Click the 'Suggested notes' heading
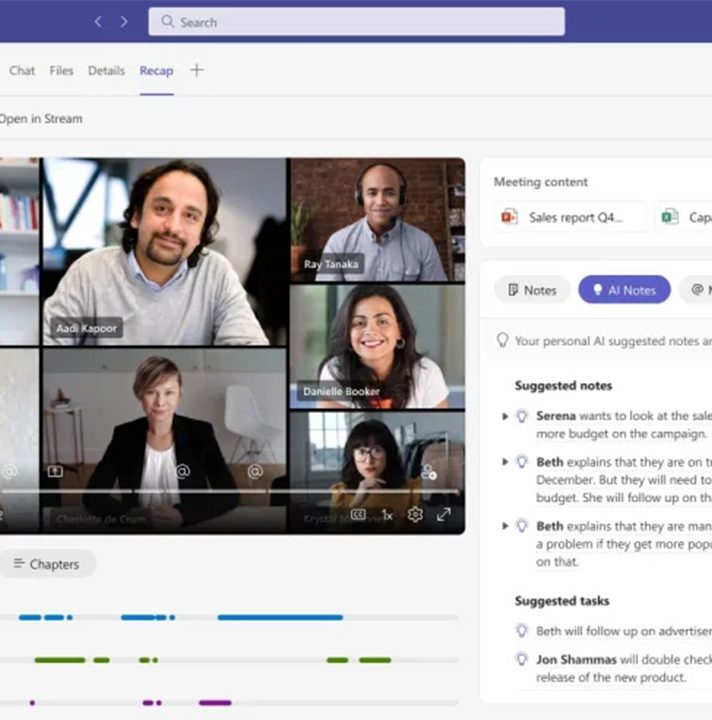 click(x=563, y=386)
